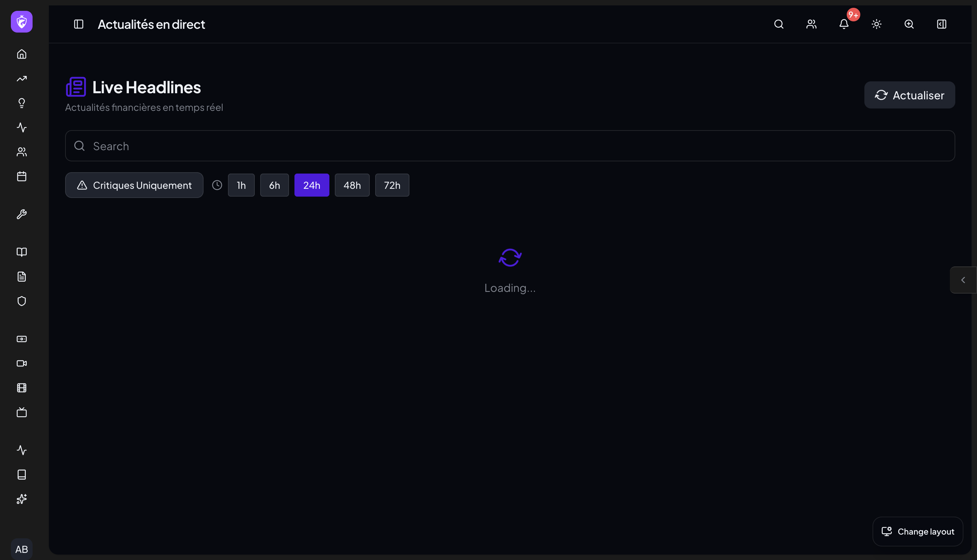Image resolution: width=977 pixels, height=560 pixels.
Task: Click the search icon in top bar
Action: 779,24
